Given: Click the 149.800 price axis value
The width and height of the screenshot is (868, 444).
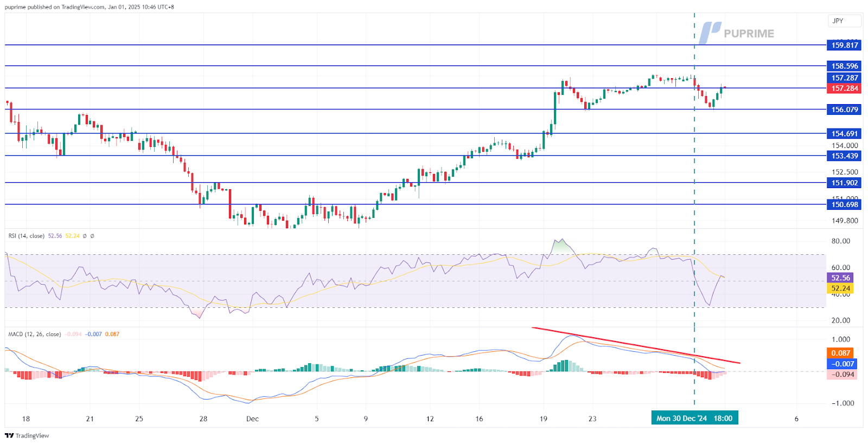Looking at the screenshot, I should 845,221.
